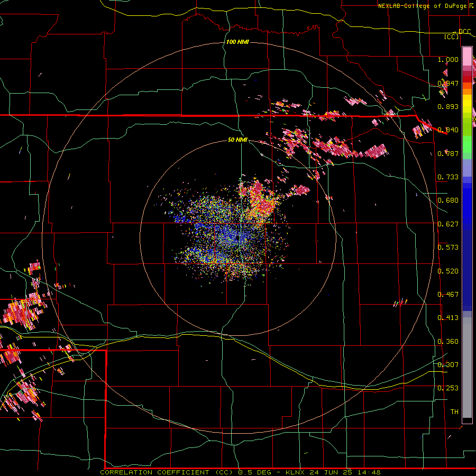Click the 0.573 scale value
The width and height of the screenshot is (476, 476).
point(448,248)
